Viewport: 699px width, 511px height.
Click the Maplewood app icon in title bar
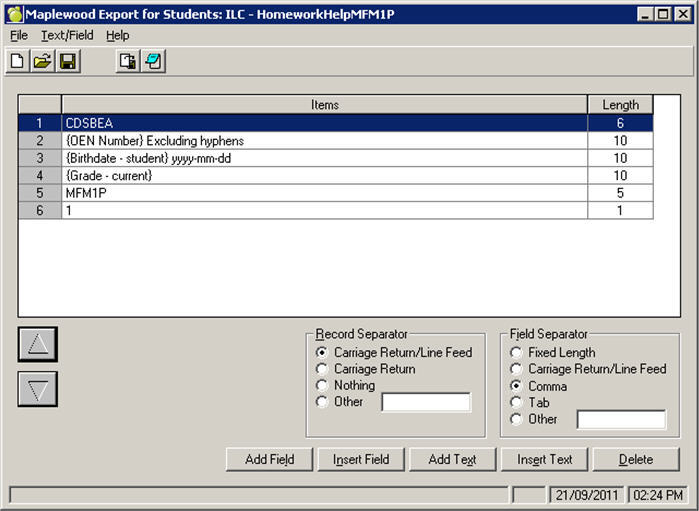14,14
